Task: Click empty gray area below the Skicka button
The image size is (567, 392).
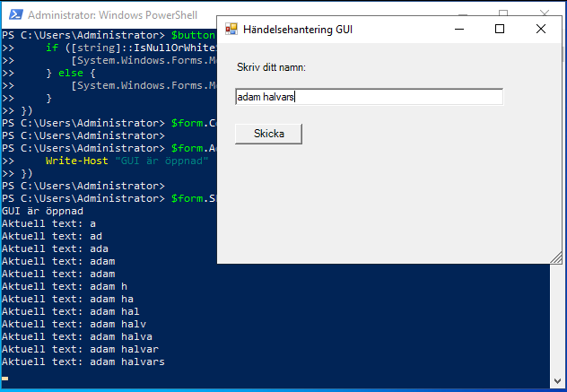Action: [386, 206]
